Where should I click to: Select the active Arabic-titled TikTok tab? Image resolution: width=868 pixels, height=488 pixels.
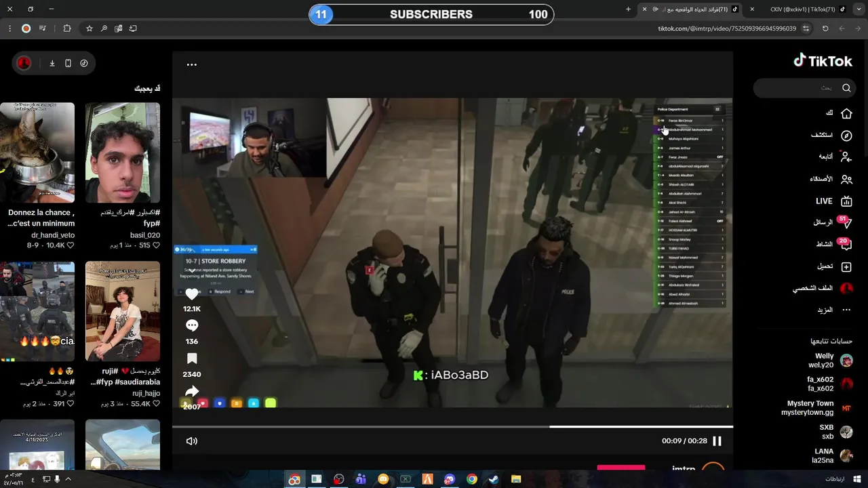click(692, 9)
